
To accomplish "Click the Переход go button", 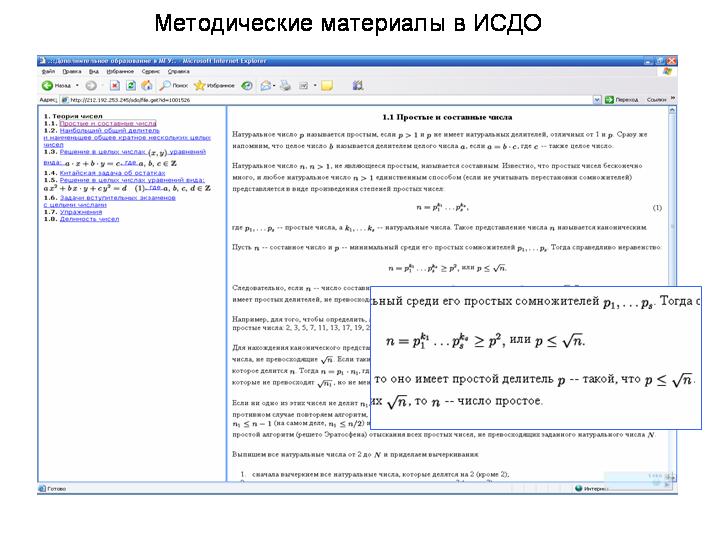I will (622, 100).
